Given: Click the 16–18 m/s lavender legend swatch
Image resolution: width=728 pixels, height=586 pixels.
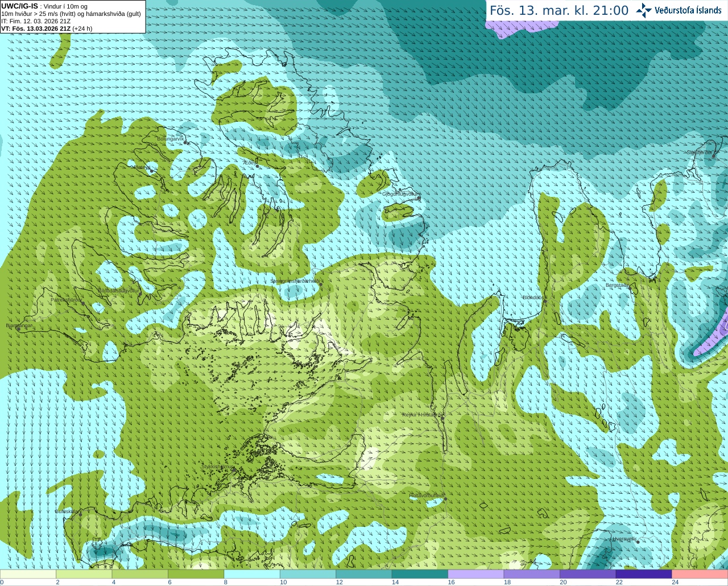Looking at the screenshot, I should (x=476, y=574).
